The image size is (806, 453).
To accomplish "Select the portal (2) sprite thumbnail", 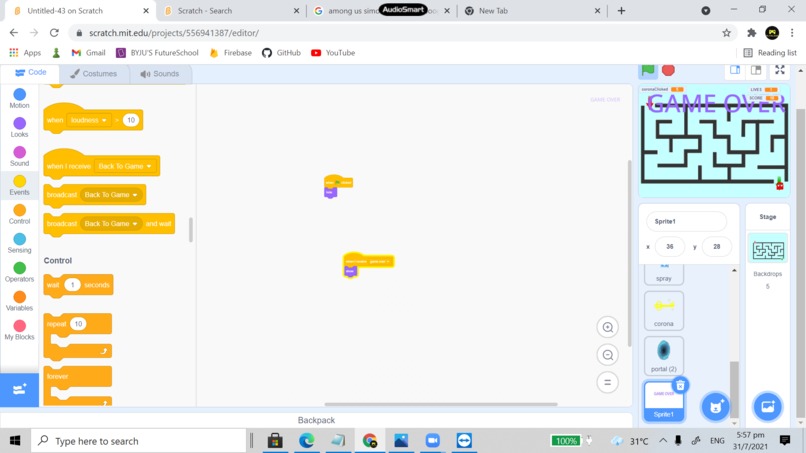I will click(x=664, y=356).
